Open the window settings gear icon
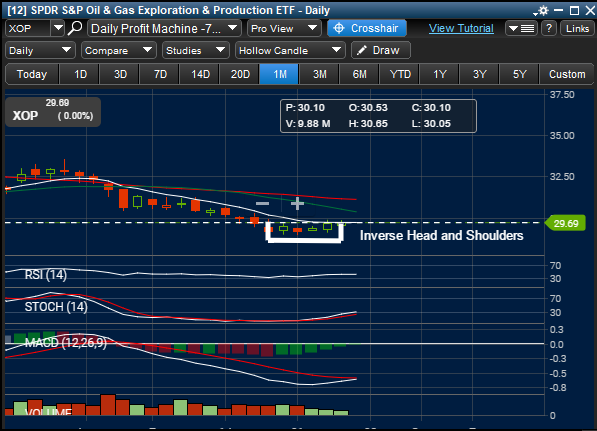The height and width of the screenshot is (431, 597). 544,10
